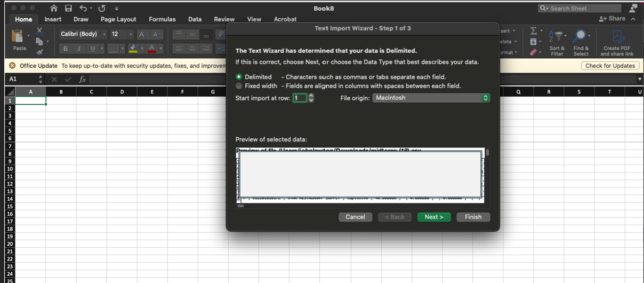Toggle Bold formatting button
This screenshot has width=644, height=283.
tap(66, 49)
